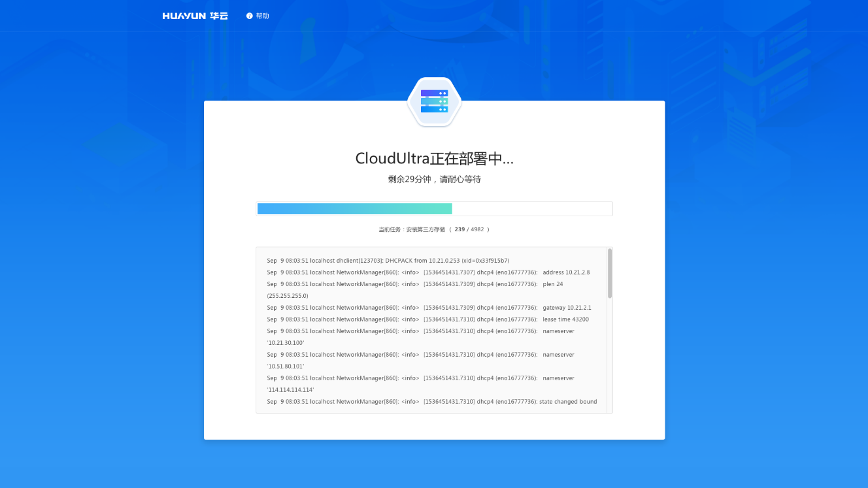This screenshot has width=868, height=488.
Task: Click the help question mark icon
Action: click(x=250, y=16)
